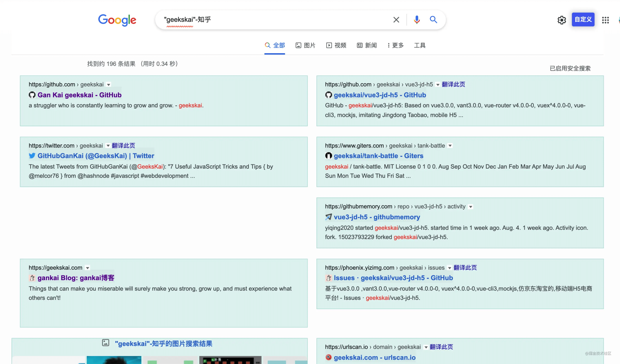Screen dimensions: 620x364
Task: Click 翻译此页 next to urlscan.io URL
Action: [x=441, y=347]
